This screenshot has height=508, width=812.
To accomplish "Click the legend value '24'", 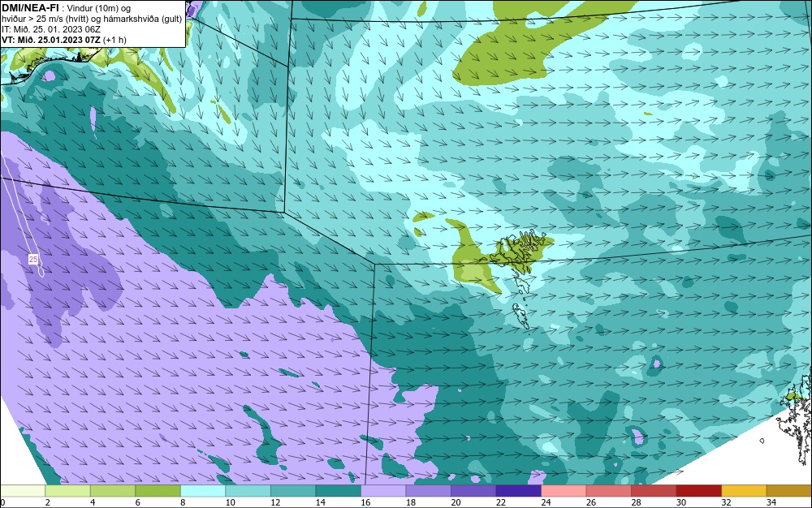I will pyautogui.click(x=546, y=502).
